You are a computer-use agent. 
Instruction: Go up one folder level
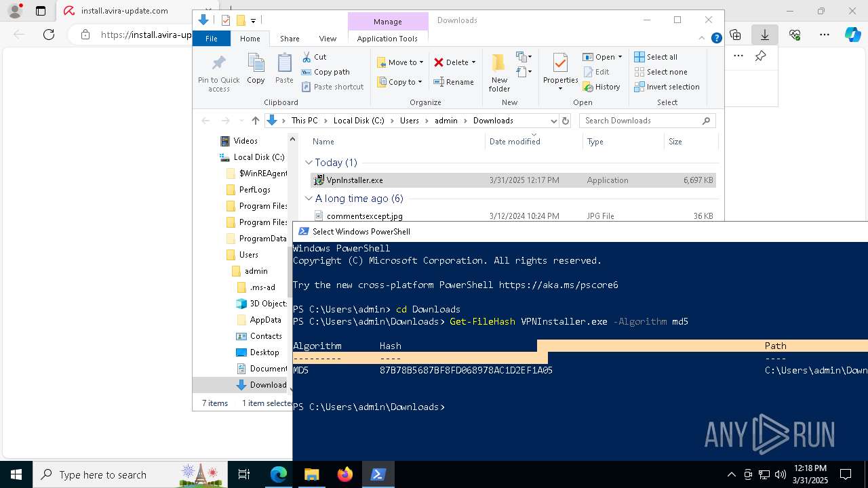point(255,121)
